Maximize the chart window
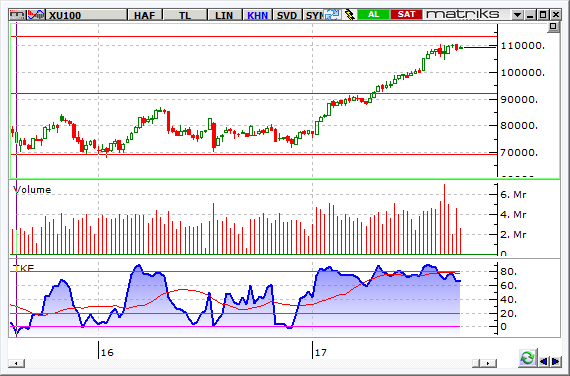This screenshot has height=376, width=570. [x=543, y=15]
